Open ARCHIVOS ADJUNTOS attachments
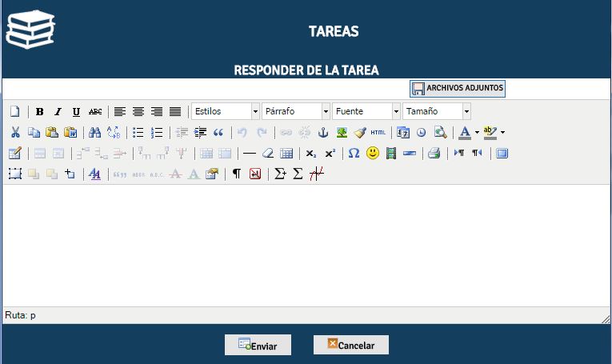 [458, 89]
